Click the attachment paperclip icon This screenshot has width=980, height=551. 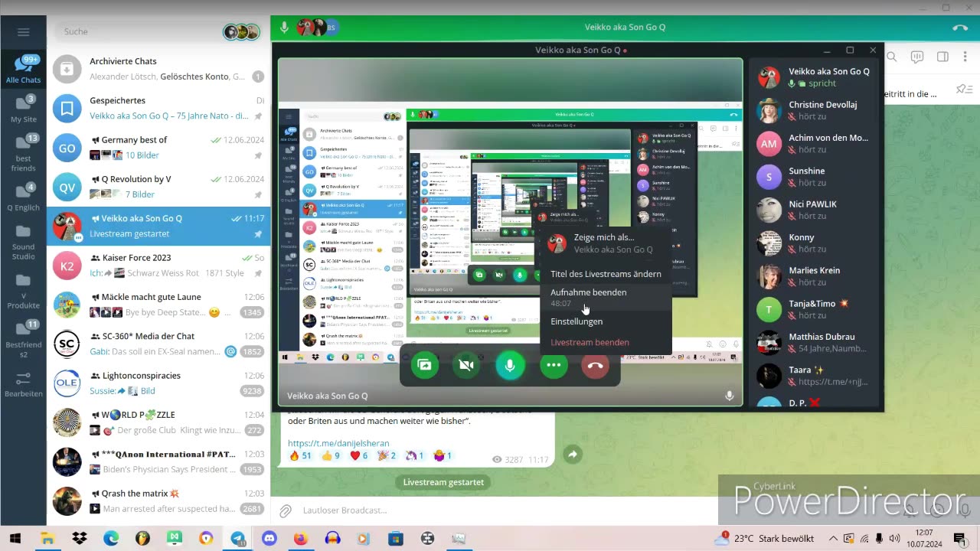(285, 510)
